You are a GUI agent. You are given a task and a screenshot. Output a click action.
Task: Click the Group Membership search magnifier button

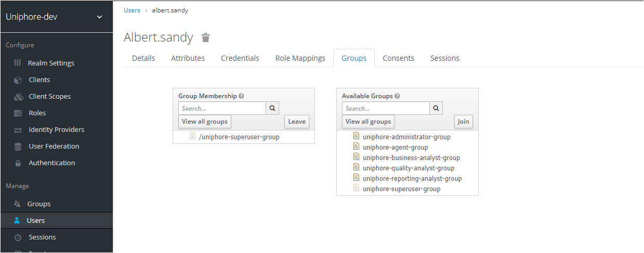click(272, 108)
